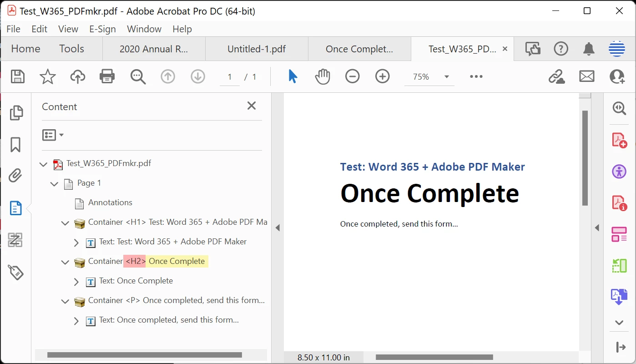Invite people to share this file
The height and width of the screenshot is (364, 636).
[617, 76]
